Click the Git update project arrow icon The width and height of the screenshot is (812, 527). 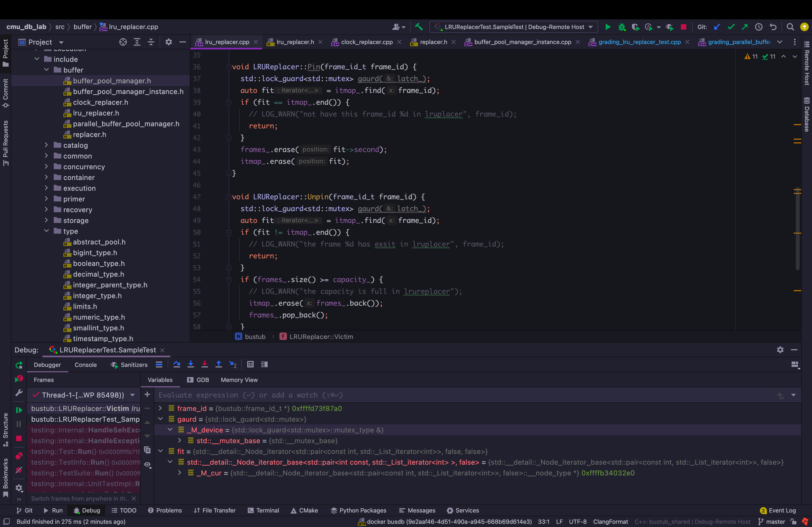pyautogui.click(x=717, y=27)
